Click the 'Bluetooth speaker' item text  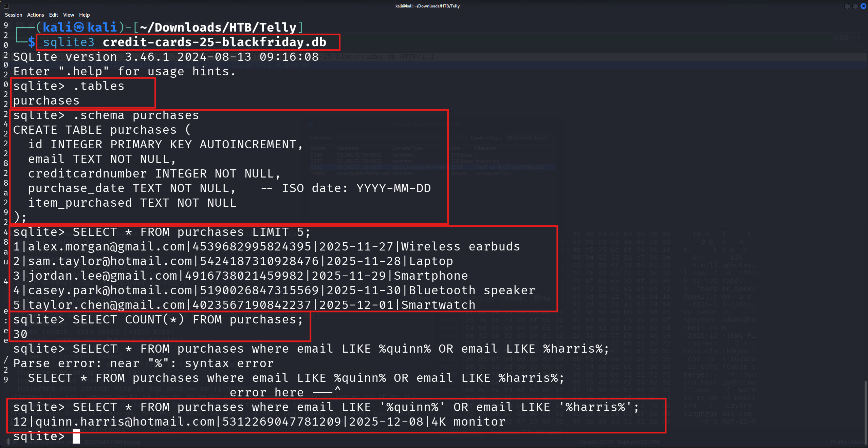(x=472, y=291)
